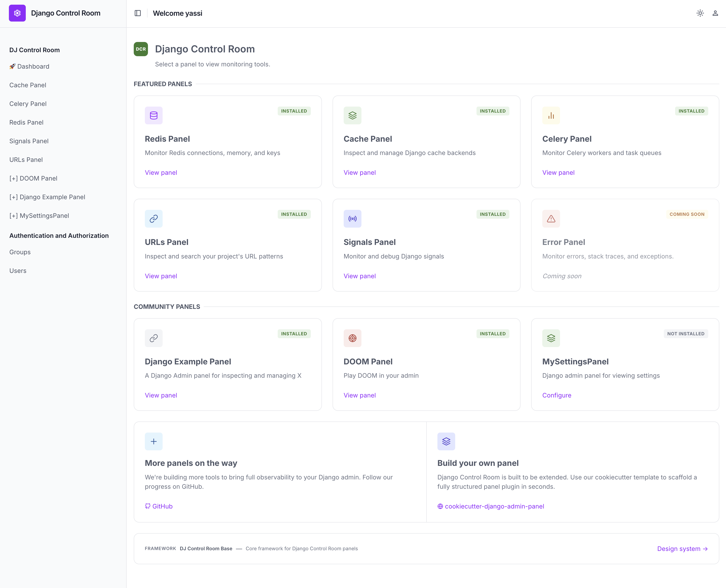Click View panel on Django Example Panel card

pyautogui.click(x=161, y=395)
